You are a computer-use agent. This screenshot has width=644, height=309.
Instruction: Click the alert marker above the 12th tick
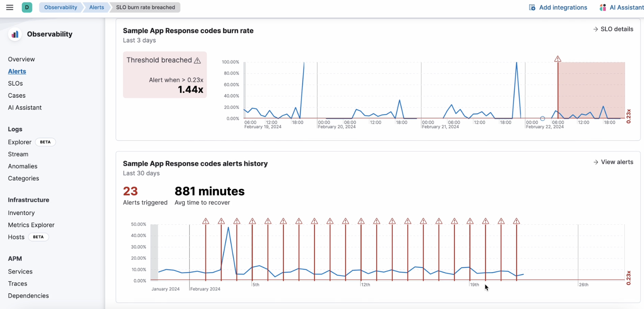tap(361, 221)
